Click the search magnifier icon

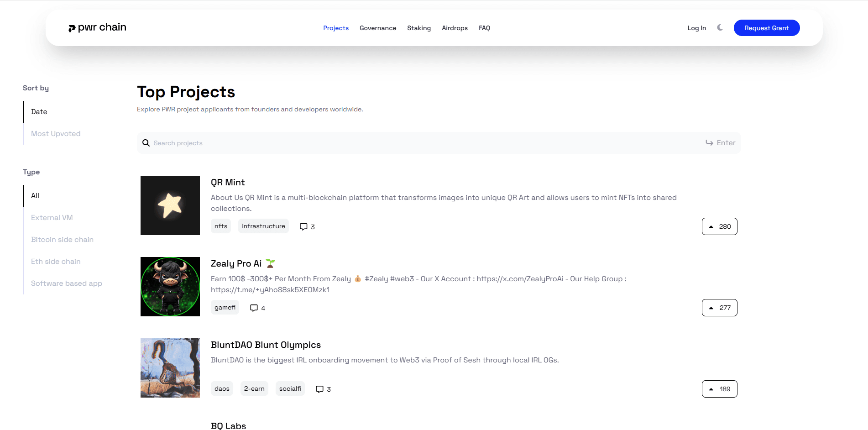click(146, 142)
